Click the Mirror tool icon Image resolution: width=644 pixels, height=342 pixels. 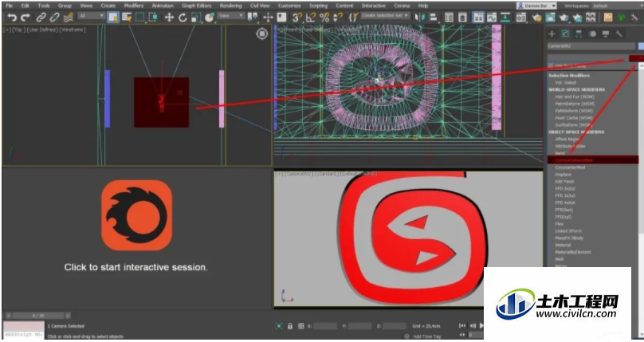coord(419,18)
